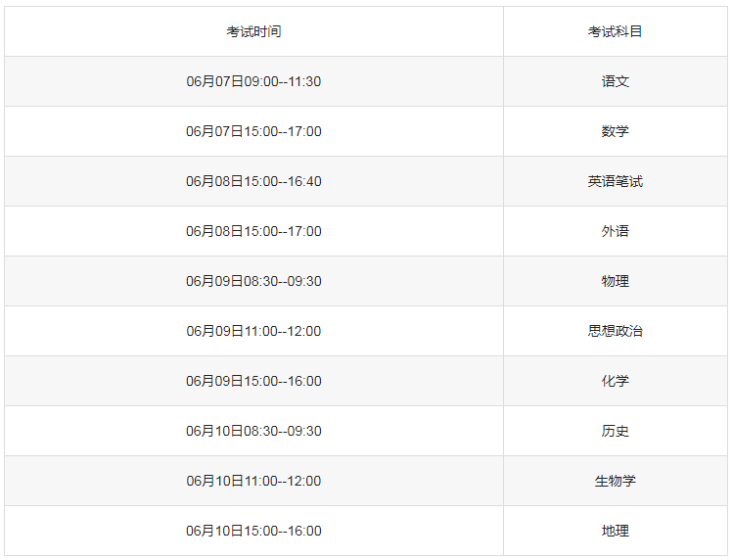The image size is (732, 560).
Task: Select the 化学 subject cell
Action: (615, 381)
